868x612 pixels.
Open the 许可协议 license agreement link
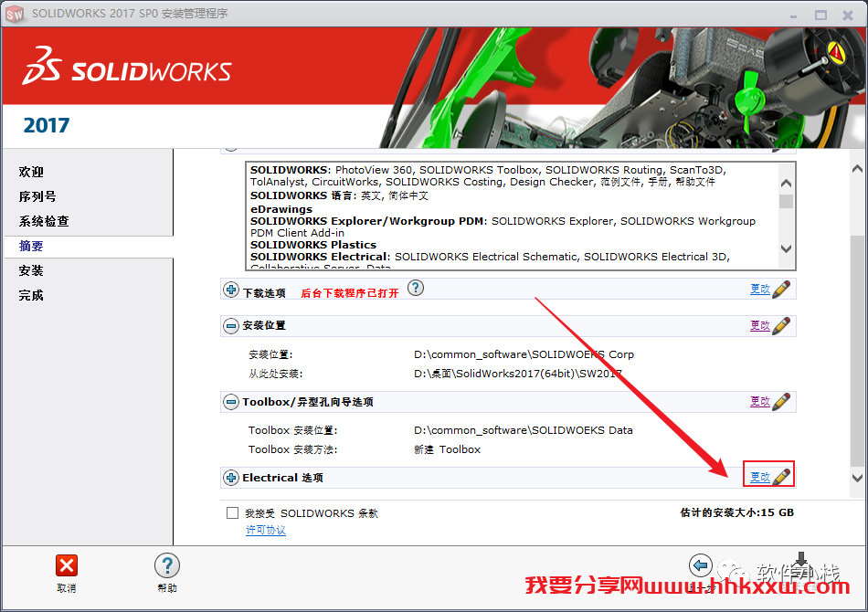coord(266,530)
